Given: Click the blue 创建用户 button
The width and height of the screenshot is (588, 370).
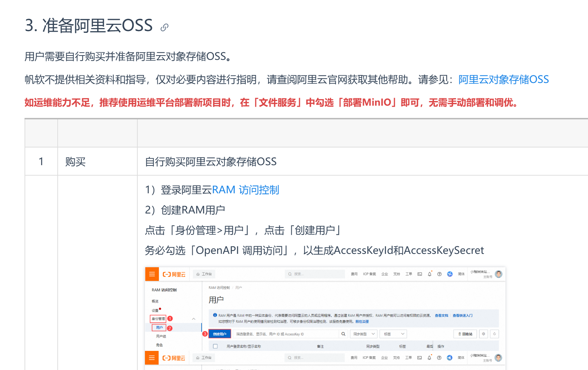Looking at the screenshot, I should (220, 334).
